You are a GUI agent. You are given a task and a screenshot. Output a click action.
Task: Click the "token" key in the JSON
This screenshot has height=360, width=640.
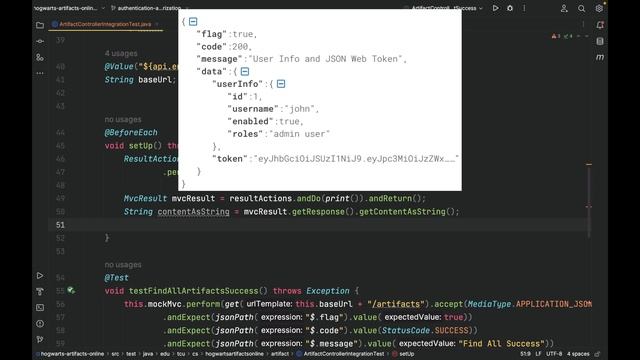point(230,159)
